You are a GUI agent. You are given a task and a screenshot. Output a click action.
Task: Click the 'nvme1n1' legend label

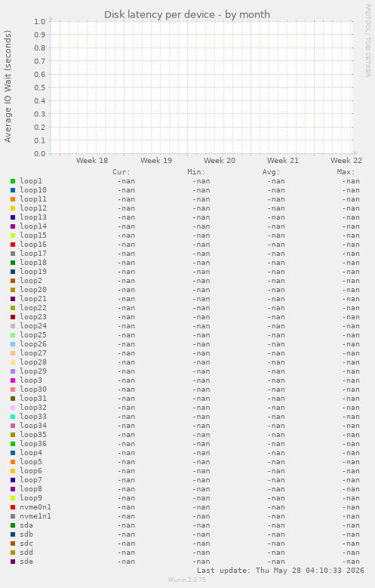[x=35, y=516]
